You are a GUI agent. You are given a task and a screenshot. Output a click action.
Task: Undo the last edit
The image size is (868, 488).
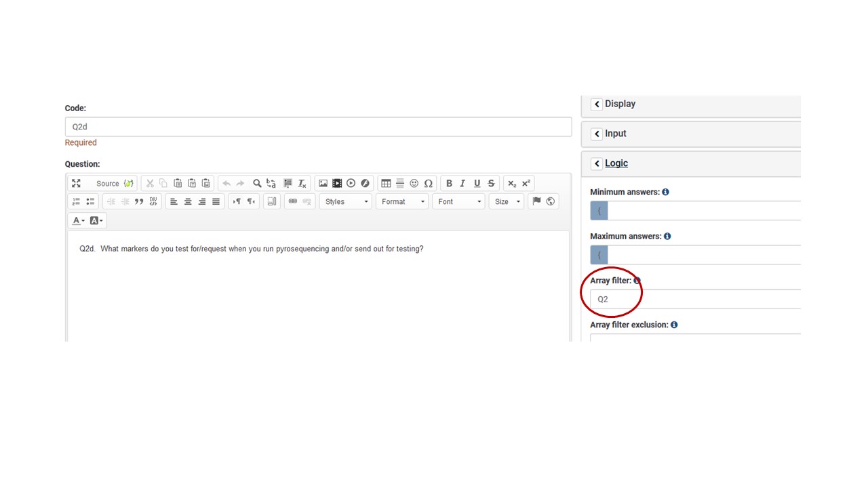point(226,184)
